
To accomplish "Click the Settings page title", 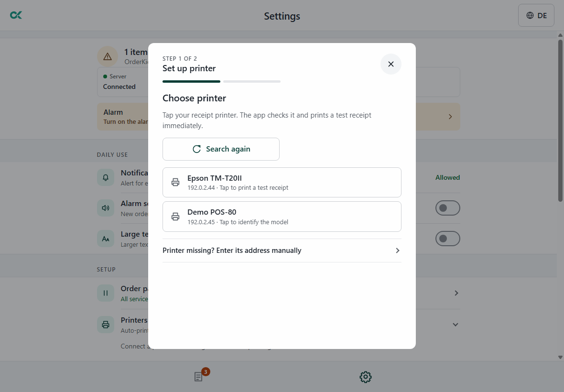I will coord(282,16).
